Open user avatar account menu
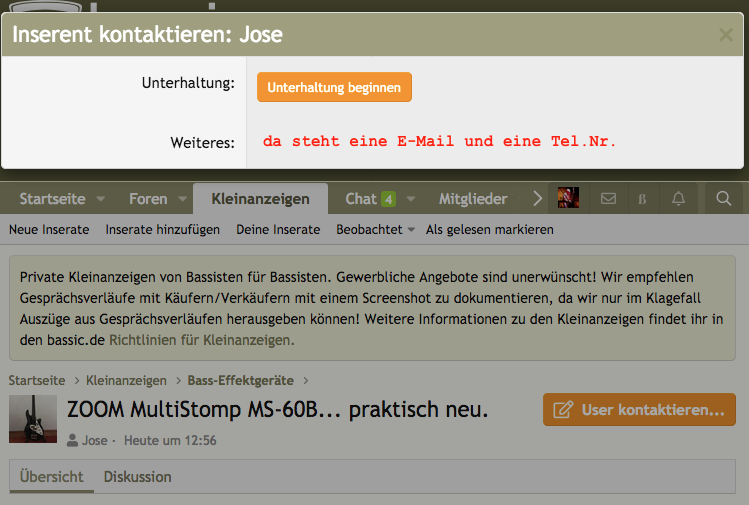This screenshot has width=749, height=505. click(x=568, y=198)
